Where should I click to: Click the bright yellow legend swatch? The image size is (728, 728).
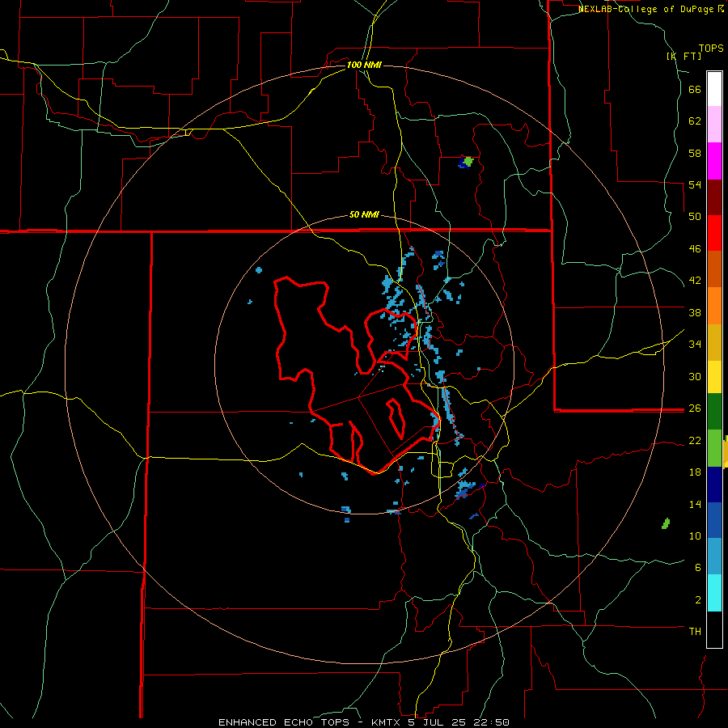714,377
